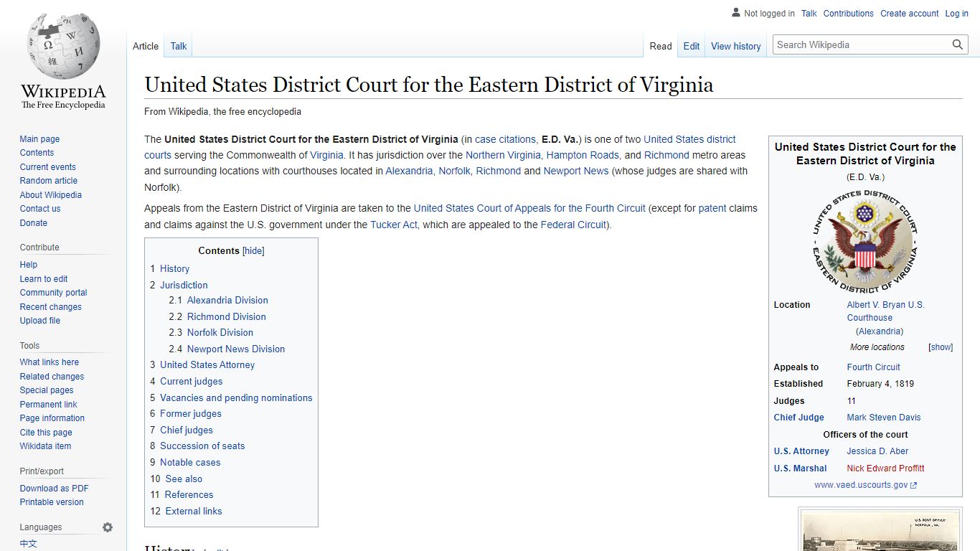The image size is (980, 551).
Task: Open the Edit tab
Action: click(x=692, y=46)
